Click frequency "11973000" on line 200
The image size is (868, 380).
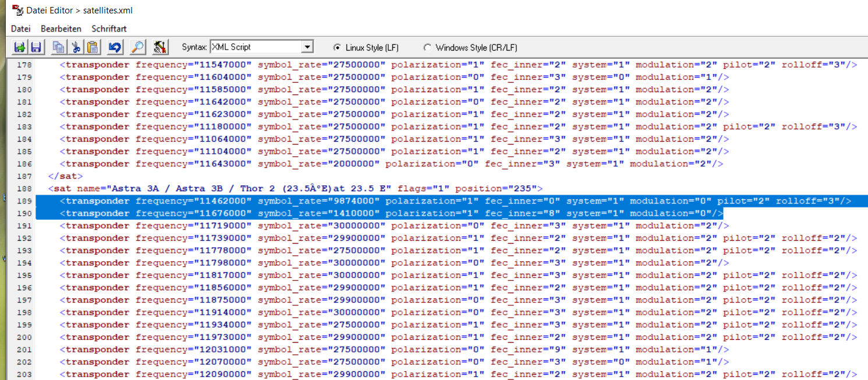[x=223, y=337]
